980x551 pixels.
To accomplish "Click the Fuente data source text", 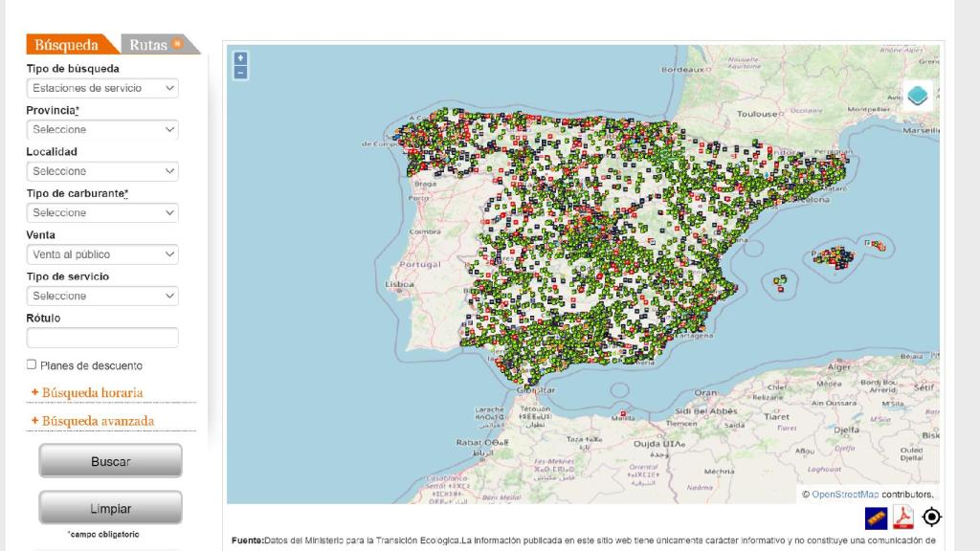I will pos(584,540).
